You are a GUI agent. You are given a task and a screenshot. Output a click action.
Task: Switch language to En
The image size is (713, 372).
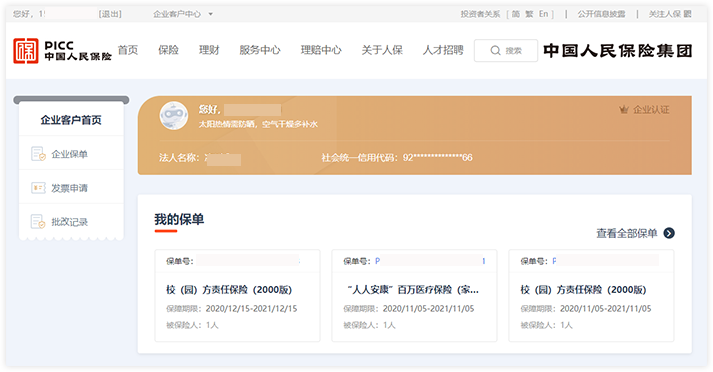[x=543, y=14]
